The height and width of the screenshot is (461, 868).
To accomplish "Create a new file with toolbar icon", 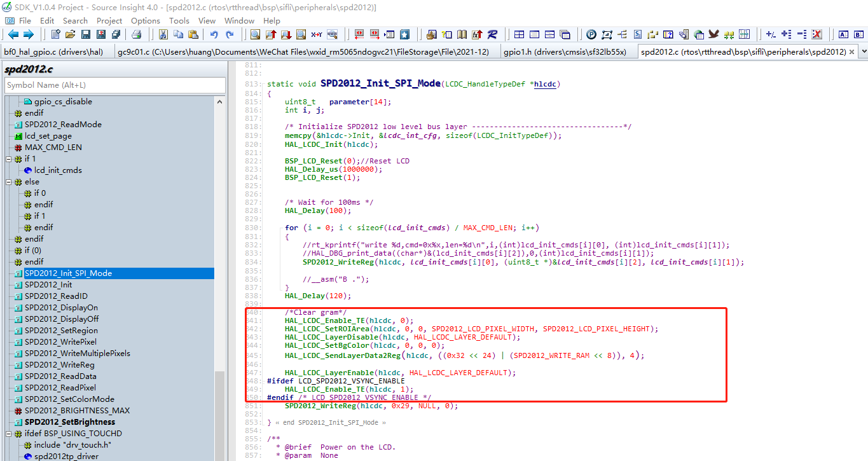I will coord(55,34).
